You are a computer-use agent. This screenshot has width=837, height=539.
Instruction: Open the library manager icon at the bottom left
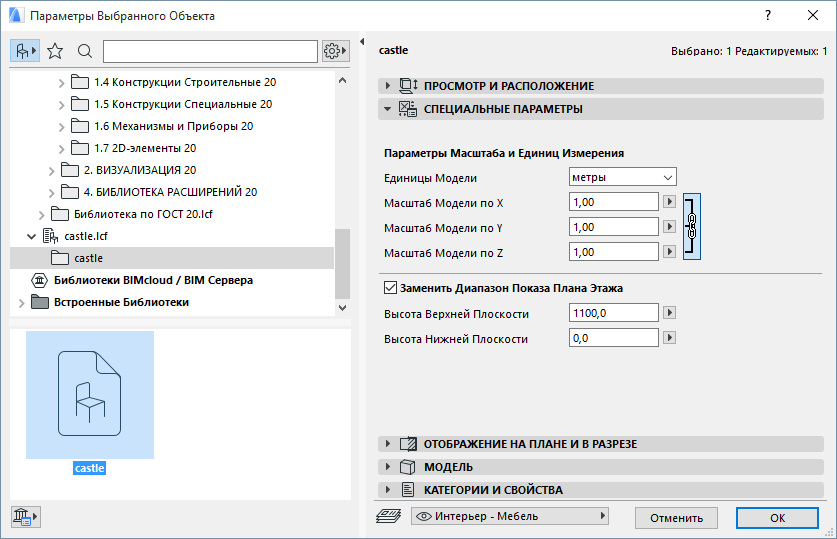tap(26, 517)
